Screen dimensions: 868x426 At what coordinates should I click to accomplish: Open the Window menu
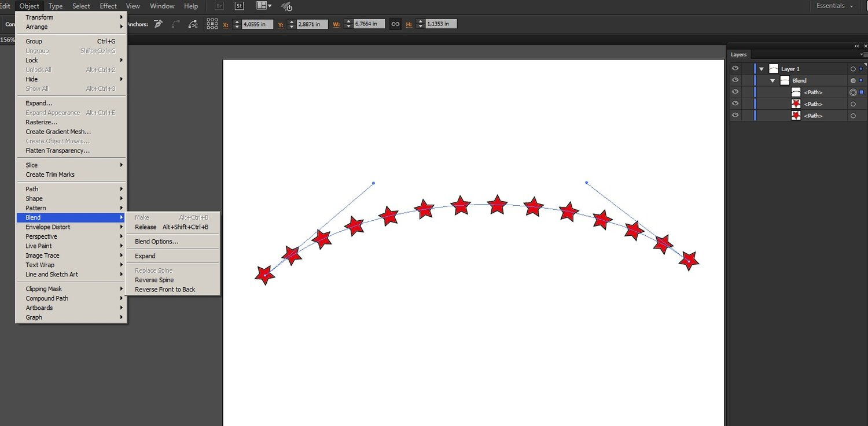(x=162, y=6)
